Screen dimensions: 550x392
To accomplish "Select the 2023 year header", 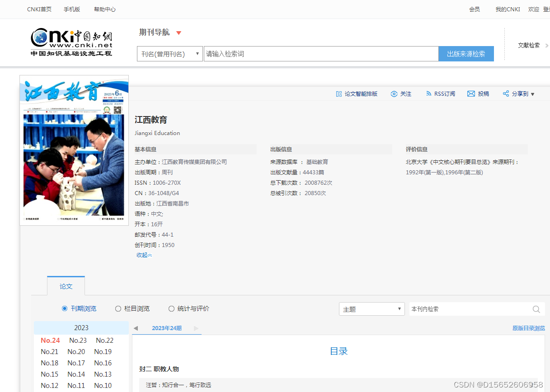I will [81, 328].
